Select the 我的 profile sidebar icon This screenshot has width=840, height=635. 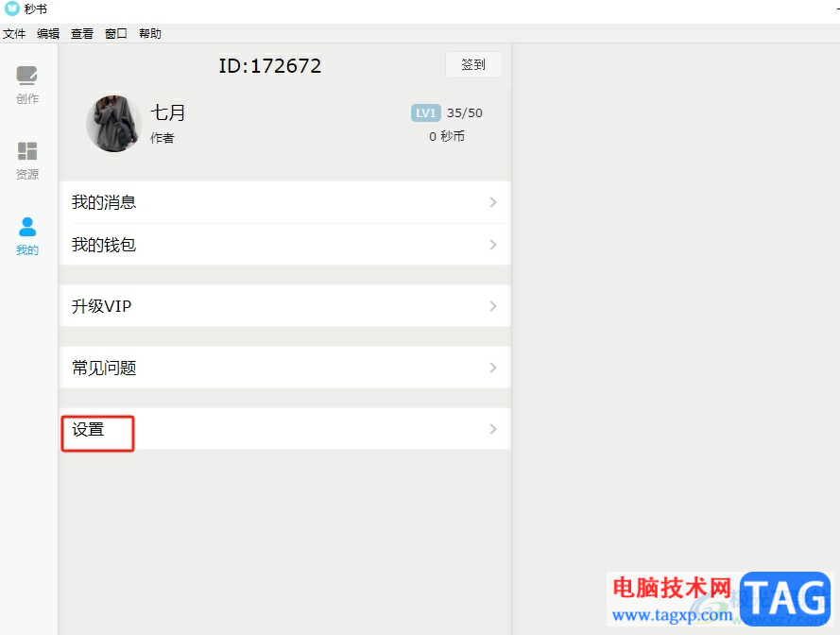point(26,236)
